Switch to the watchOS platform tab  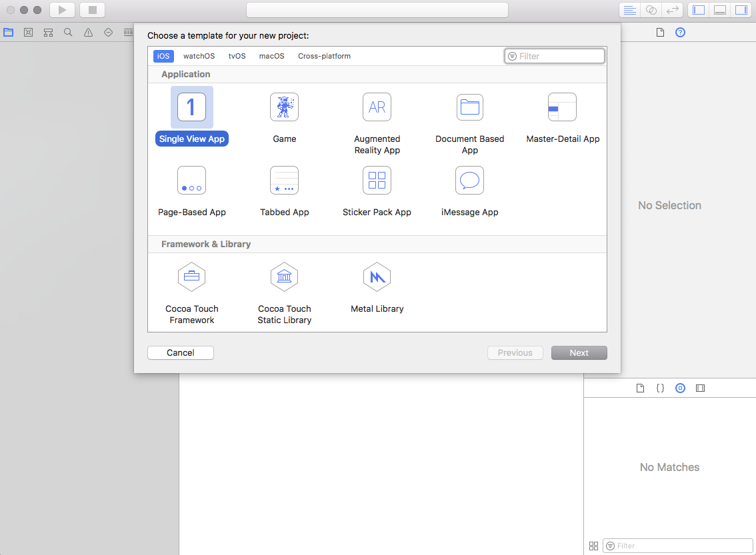coord(199,56)
